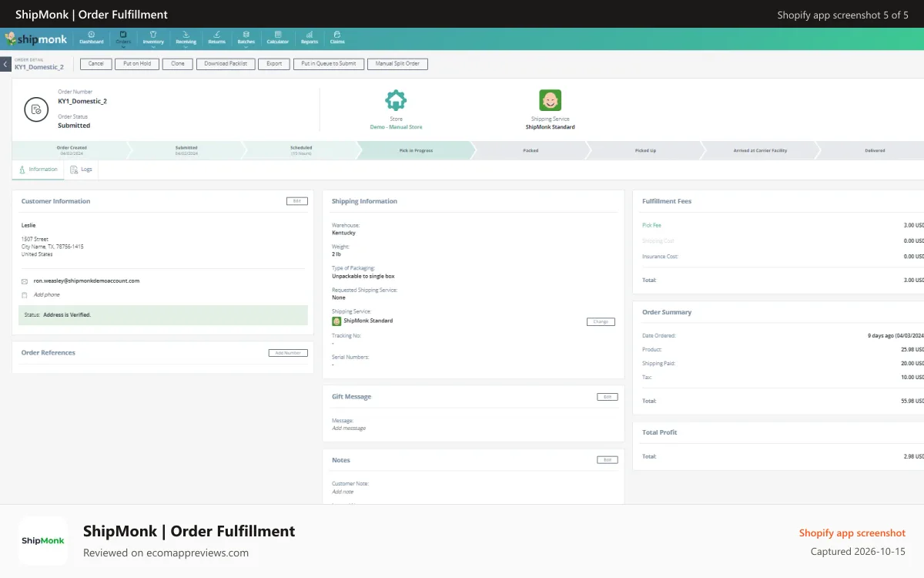Click the Export button
The image size is (924, 578).
(x=274, y=64)
